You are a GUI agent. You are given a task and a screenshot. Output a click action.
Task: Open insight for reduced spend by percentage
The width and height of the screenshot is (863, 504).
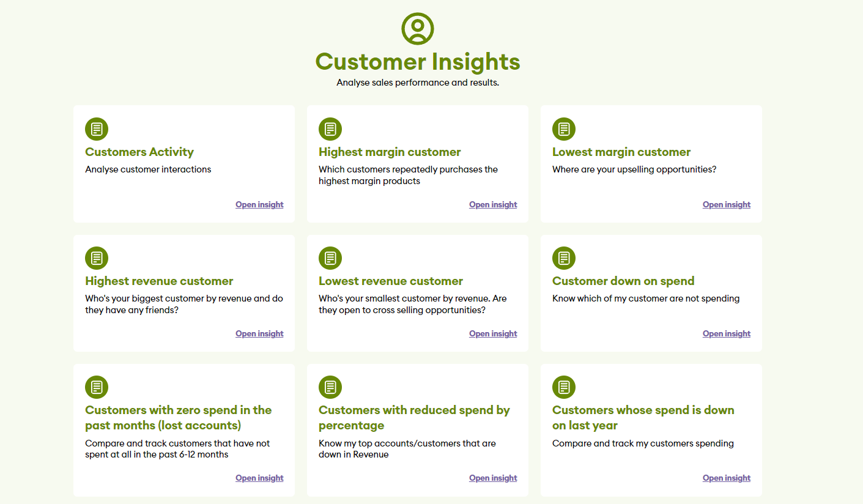pos(493,478)
